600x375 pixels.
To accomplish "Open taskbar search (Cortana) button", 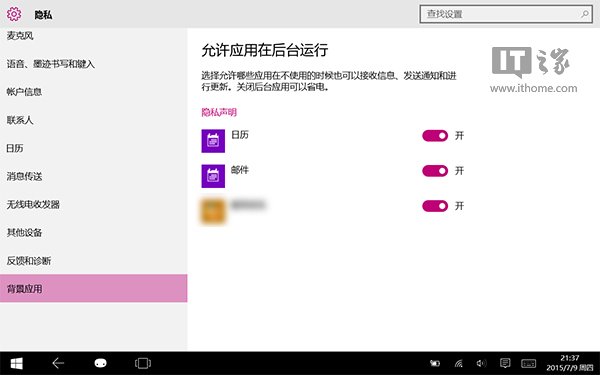I will coord(100,363).
